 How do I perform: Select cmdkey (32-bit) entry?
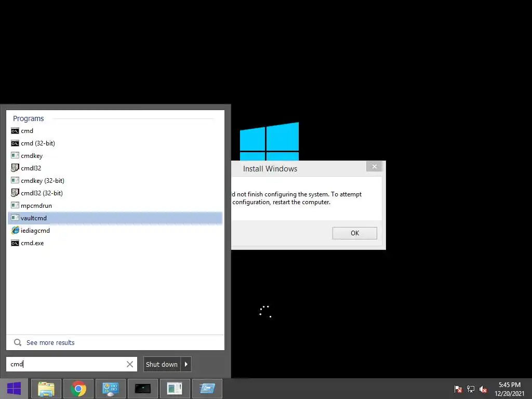tap(115, 181)
